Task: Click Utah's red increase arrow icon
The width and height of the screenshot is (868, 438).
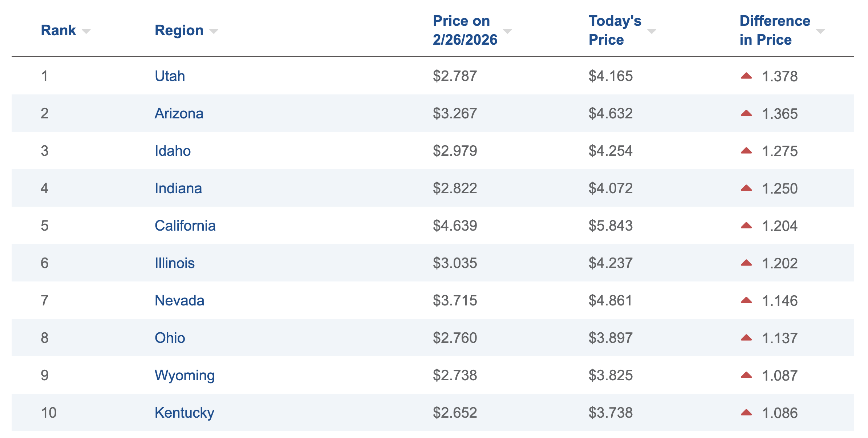Action: coord(746,76)
